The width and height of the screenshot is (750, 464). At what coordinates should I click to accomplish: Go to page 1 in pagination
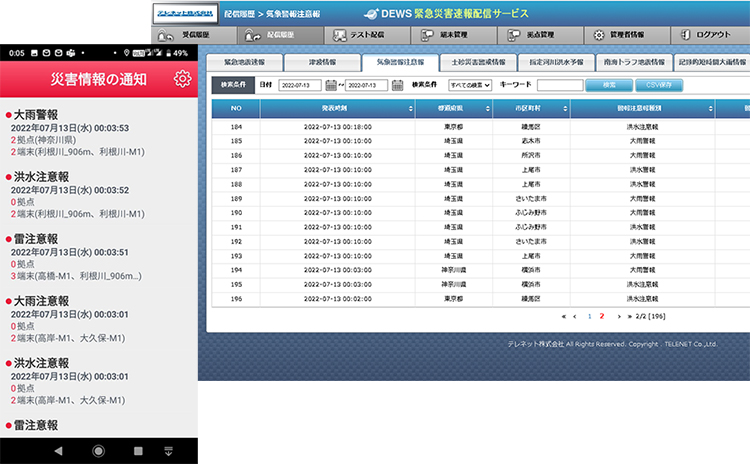pyautogui.click(x=589, y=316)
